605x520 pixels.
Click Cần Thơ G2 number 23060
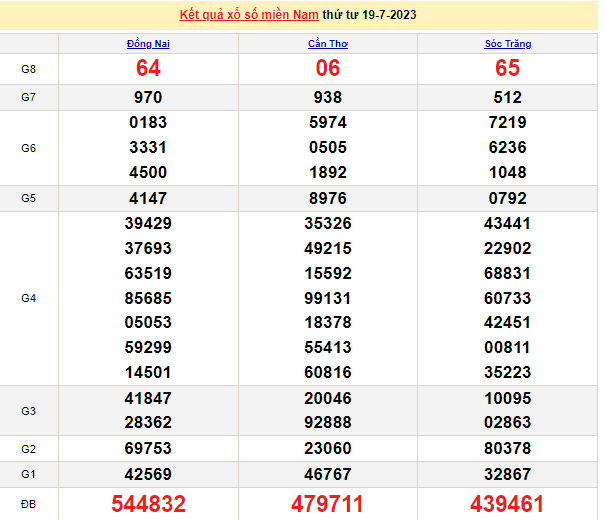tap(328, 447)
